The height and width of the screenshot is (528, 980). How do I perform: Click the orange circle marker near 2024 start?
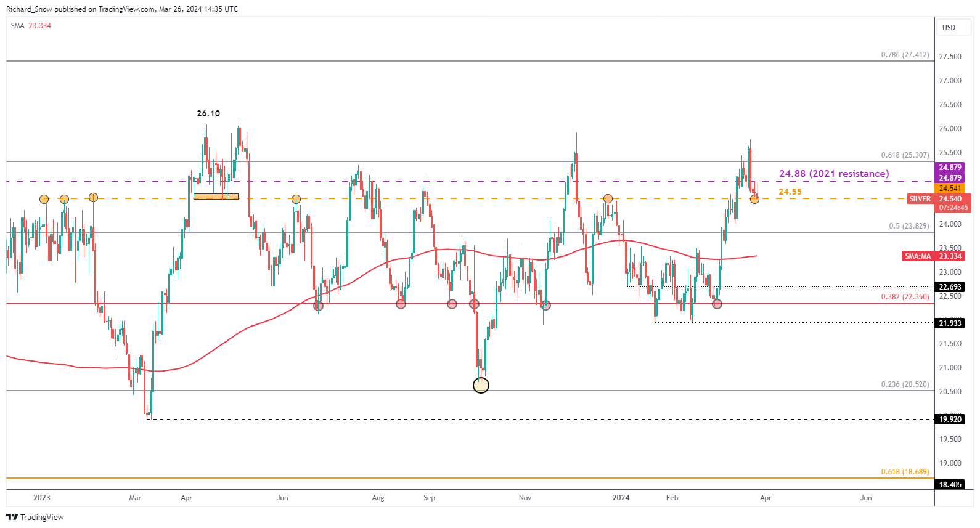point(608,198)
